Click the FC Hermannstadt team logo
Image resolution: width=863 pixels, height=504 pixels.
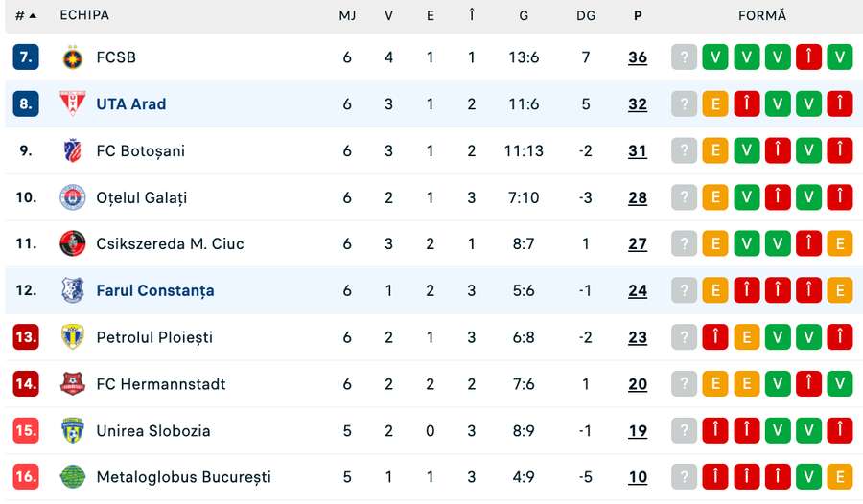(x=72, y=384)
